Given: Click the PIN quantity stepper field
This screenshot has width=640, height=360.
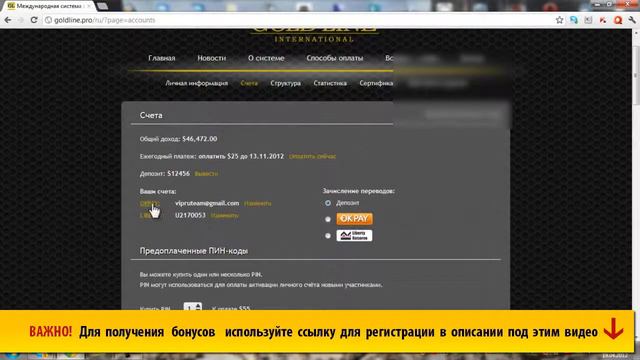Looking at the screenshot, I should point(192,306).
